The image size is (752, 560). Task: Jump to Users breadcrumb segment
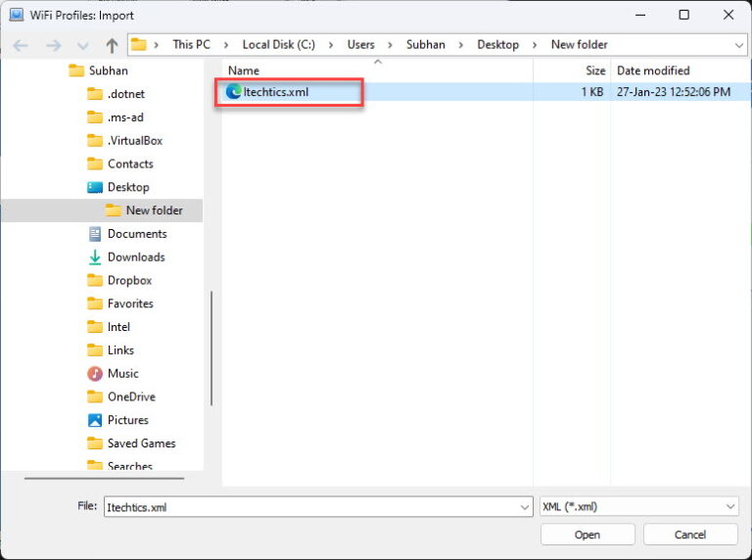click(x=360, y=45)
